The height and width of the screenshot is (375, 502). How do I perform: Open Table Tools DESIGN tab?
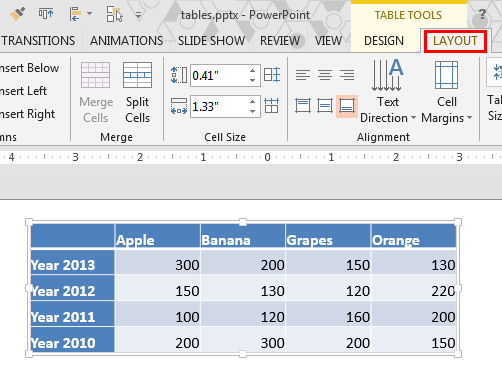(x=384, y=41)
